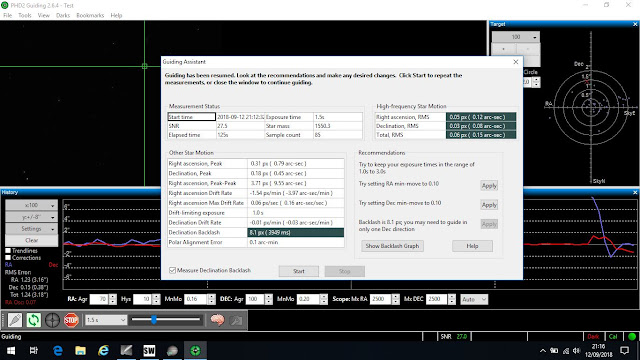Open Bookmarks menu
The height and width of the screenshot is (360, 640).
(90, 16)
